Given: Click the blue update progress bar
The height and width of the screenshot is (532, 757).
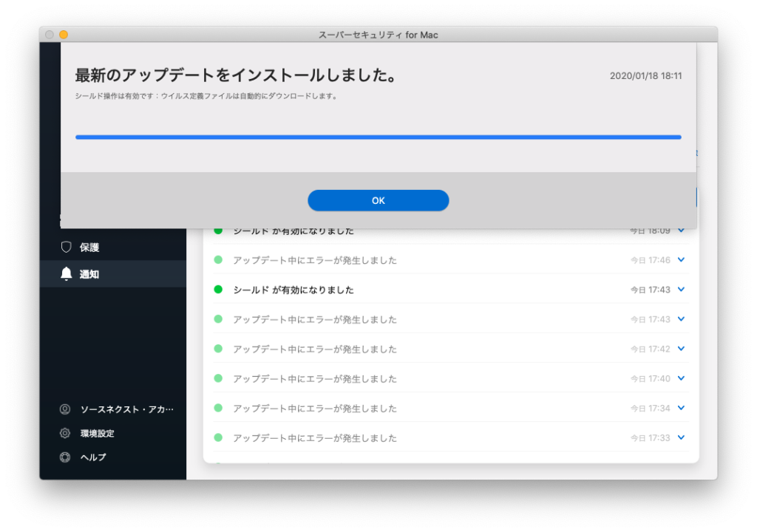Looking at the screenshot, I should tap(378, 137).
